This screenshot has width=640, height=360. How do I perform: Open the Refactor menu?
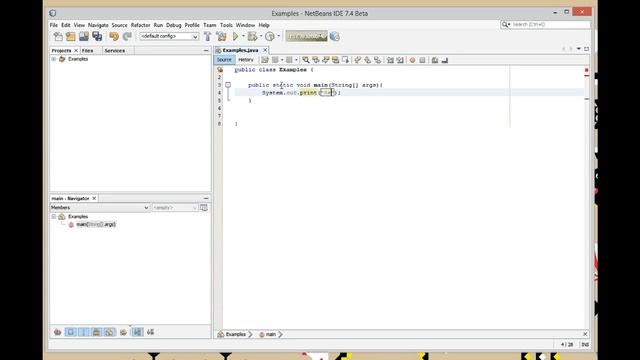coord(140,25)
